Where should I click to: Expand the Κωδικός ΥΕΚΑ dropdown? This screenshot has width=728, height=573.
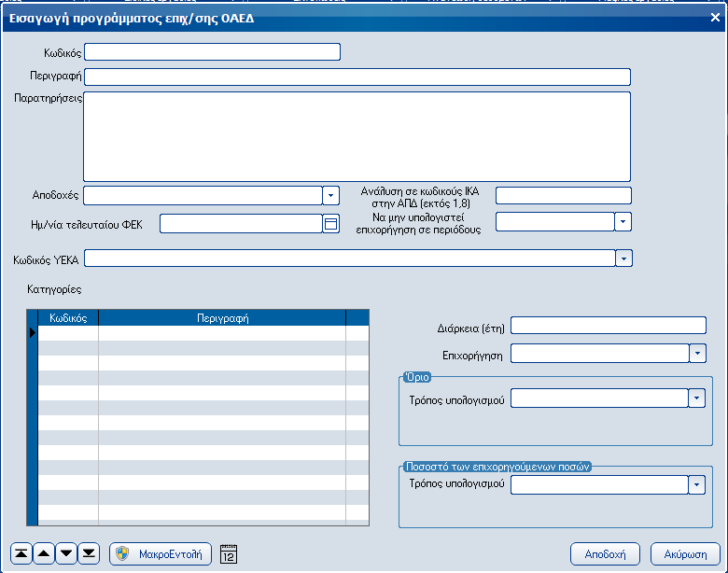click(624, 259)
